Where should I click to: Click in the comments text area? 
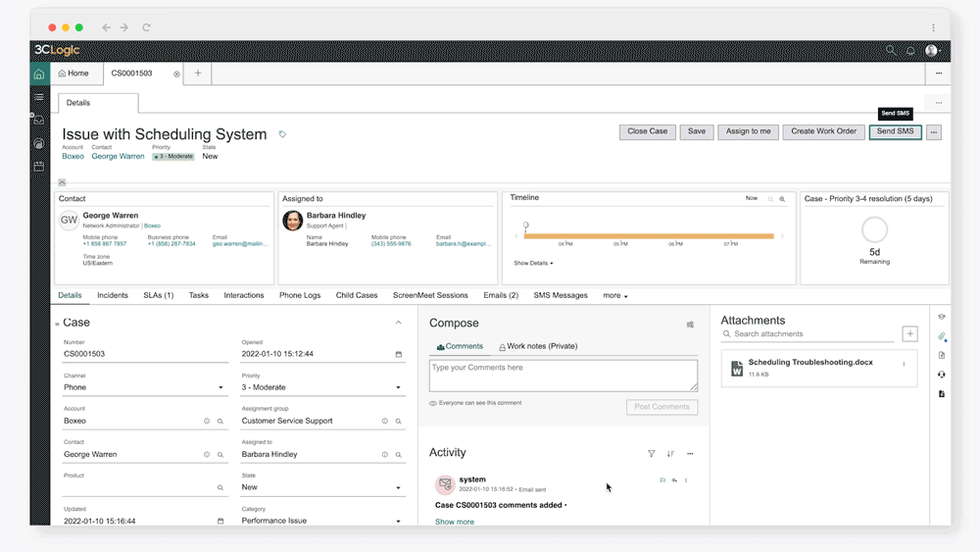(x=563, y=376)
